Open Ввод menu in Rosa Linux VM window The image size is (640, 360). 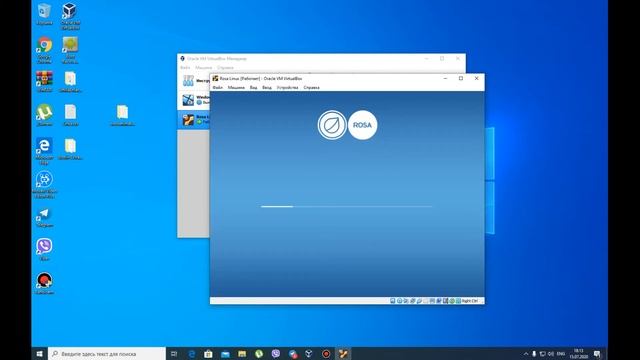(267, 87)
